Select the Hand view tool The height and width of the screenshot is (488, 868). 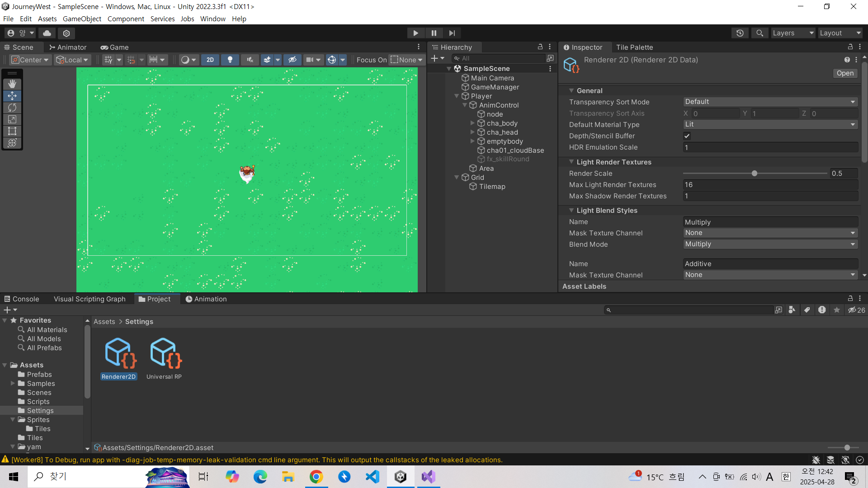(12, 84)
